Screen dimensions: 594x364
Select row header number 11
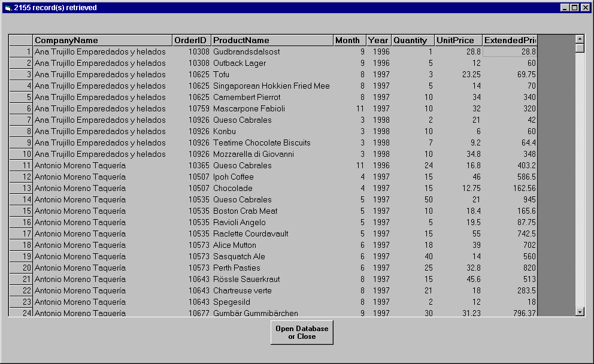tap(21, 165)
